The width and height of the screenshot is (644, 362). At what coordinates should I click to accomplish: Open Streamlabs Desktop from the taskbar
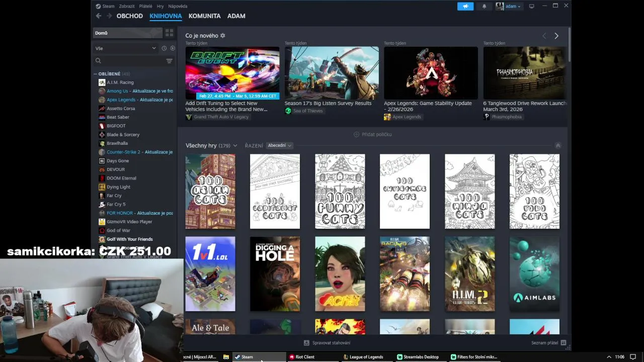click(x=421, y=357)
